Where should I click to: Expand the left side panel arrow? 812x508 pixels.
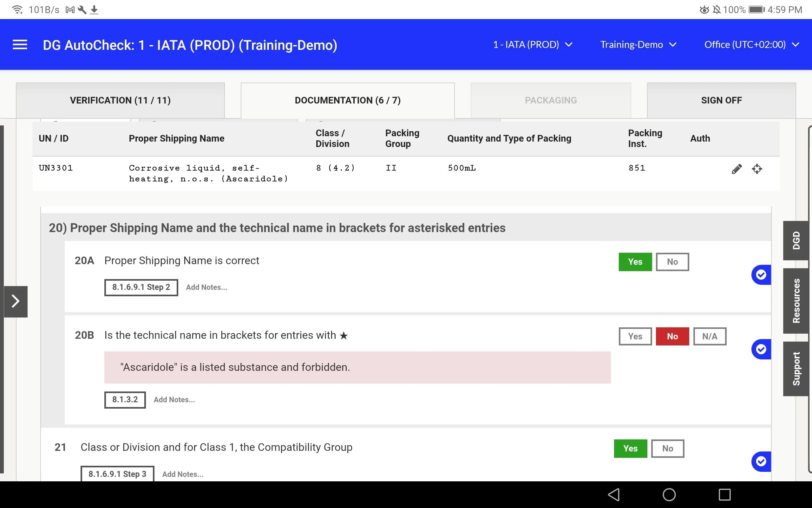pos(16,301)
